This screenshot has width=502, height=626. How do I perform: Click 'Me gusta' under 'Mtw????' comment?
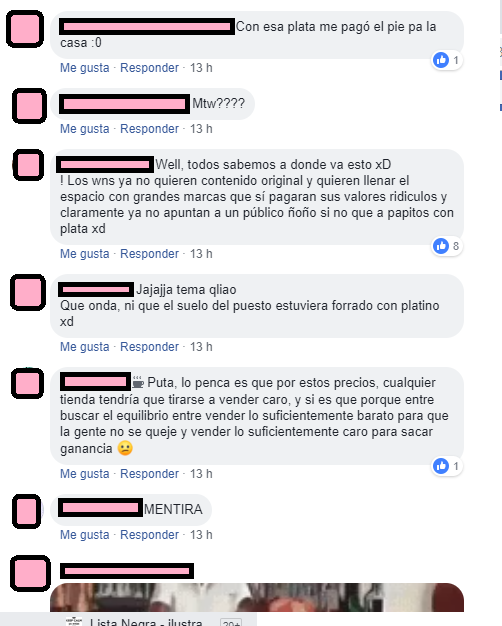pyautogui.click(x=85, y=129)
